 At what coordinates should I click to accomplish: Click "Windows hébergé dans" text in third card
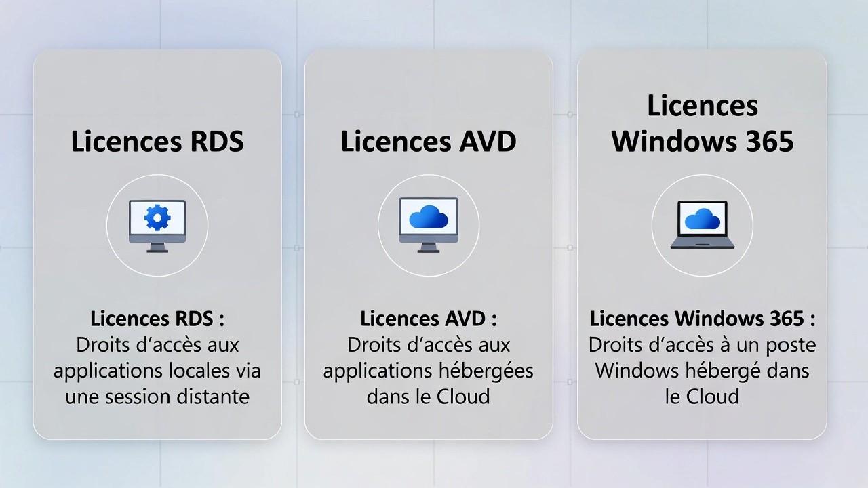tap(703, 371)
